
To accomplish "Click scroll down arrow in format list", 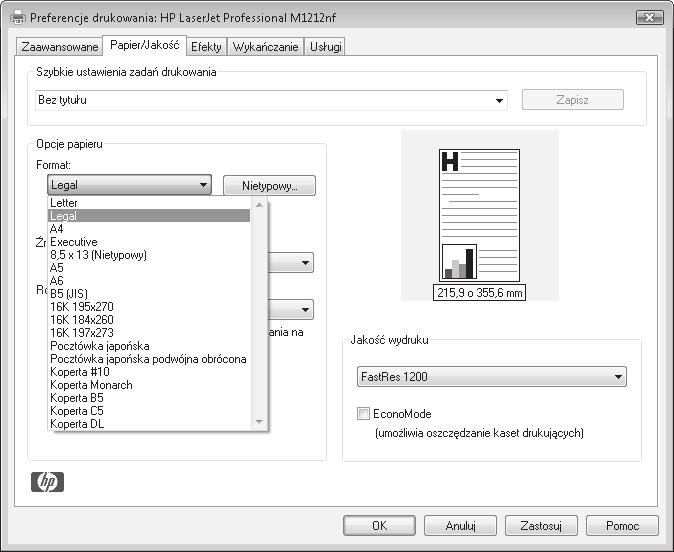I will pyautogui.click(x=259, y=422).
